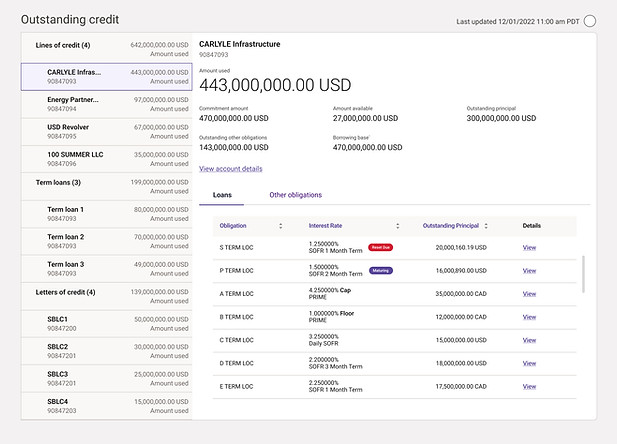Sort by Outstanding Principal column arrows
The image size is (617, 444).
coord(486,226)
